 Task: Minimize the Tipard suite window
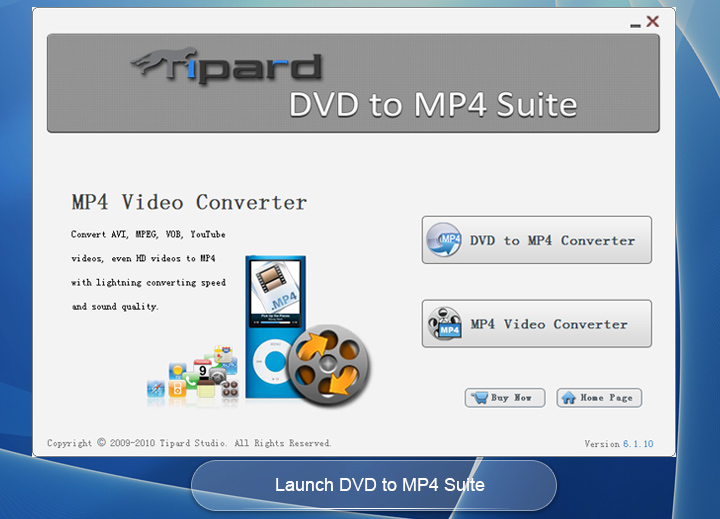tap(636, 25)
